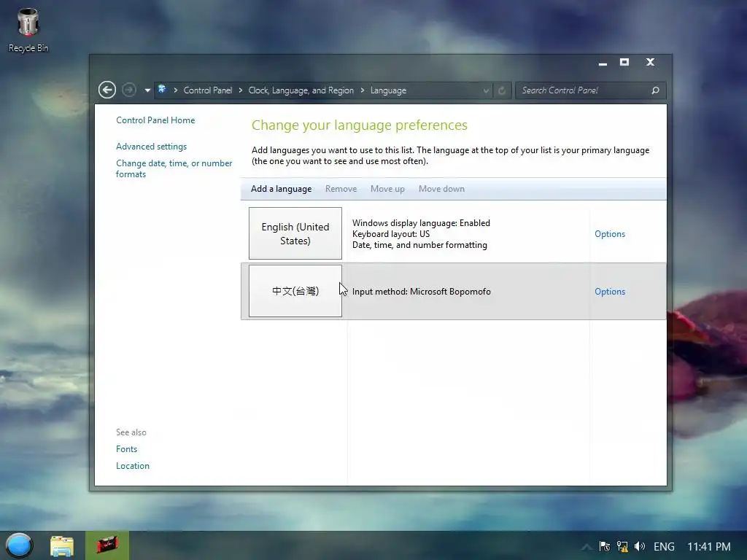Click the ENG input language indicator
Screen dimensions: 747x560
(x=664, y=546)
